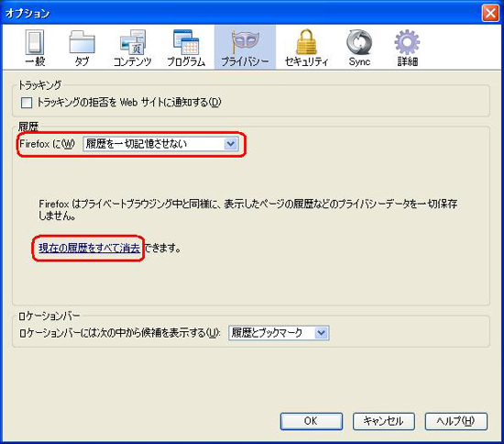Open help with the ヘルプ(H) button
Viewport: 504px width, 444px height.
coord(456,421)
